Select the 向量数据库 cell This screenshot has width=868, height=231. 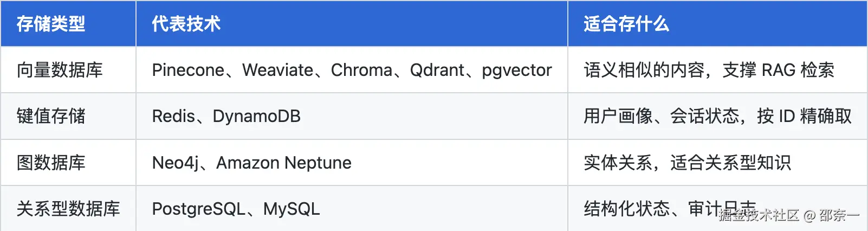point(68,70)
